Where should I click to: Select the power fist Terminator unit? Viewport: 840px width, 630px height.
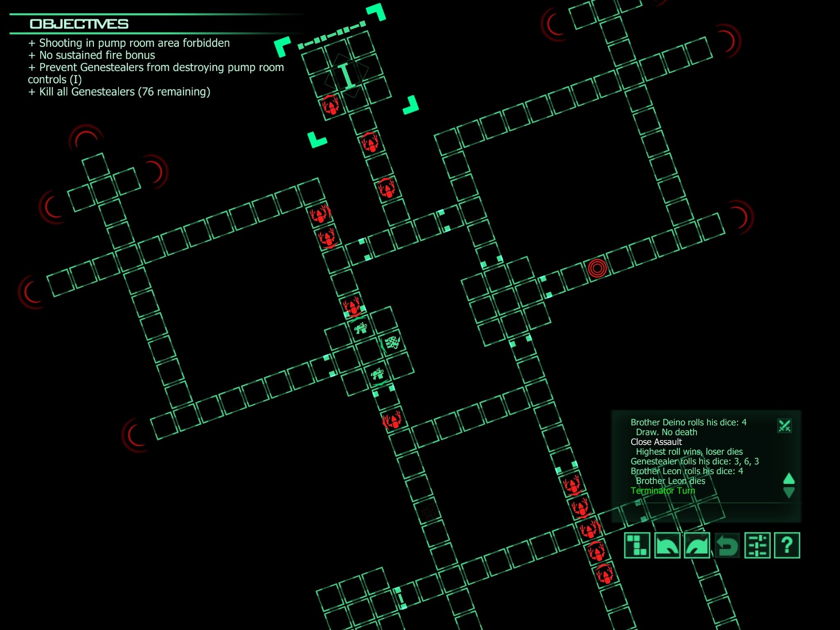point(391,343)
